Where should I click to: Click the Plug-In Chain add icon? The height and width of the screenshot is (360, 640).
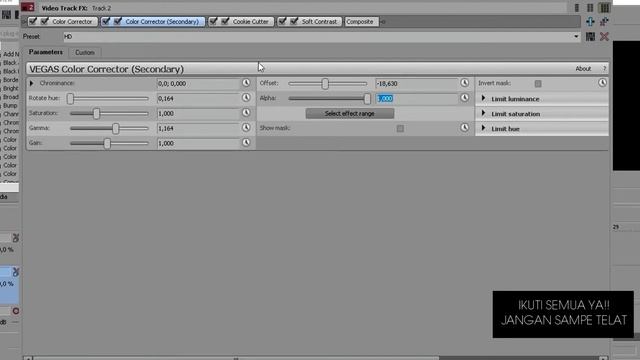pyautogui.click(x=590, y=22)
